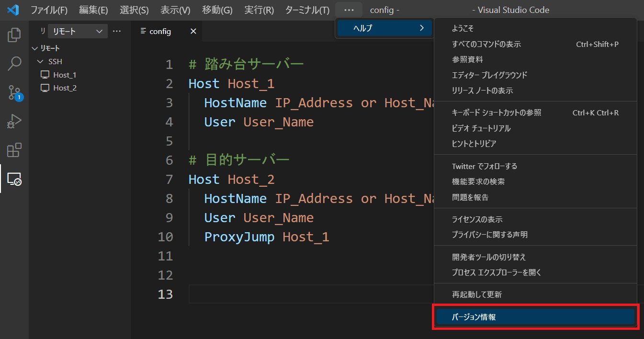Open the Run and Debug view
Image resolution: width=644 pixels, height=339 pixels.
14,122
